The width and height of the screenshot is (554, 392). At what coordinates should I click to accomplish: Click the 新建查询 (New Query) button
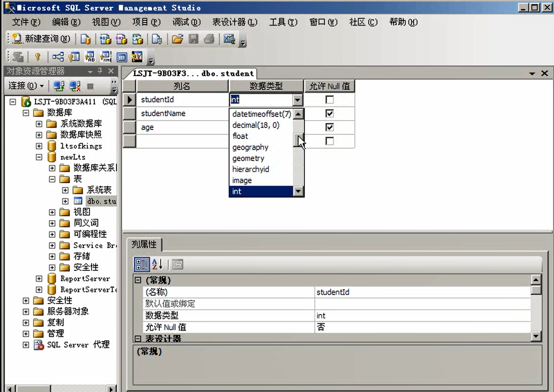pyautogui.click(x=41, y=39)
